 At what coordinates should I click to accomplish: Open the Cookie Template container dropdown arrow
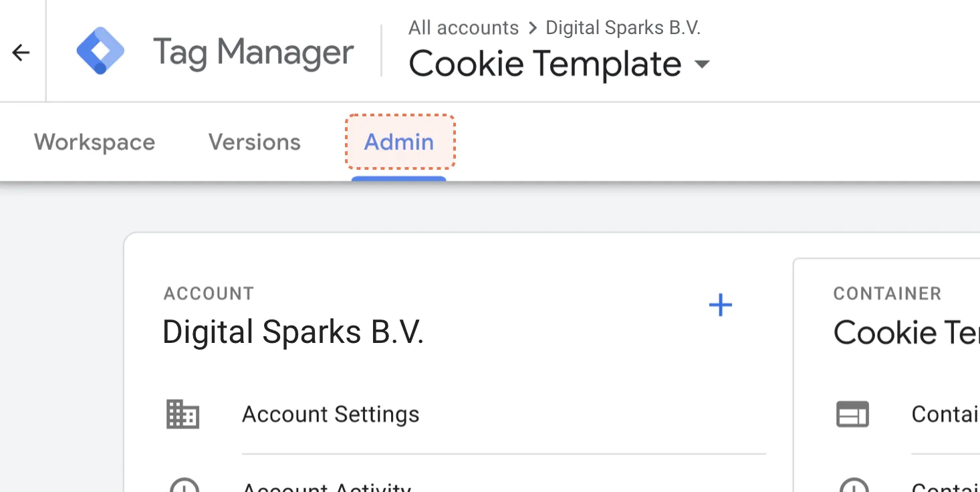click(x=701, y=65)
